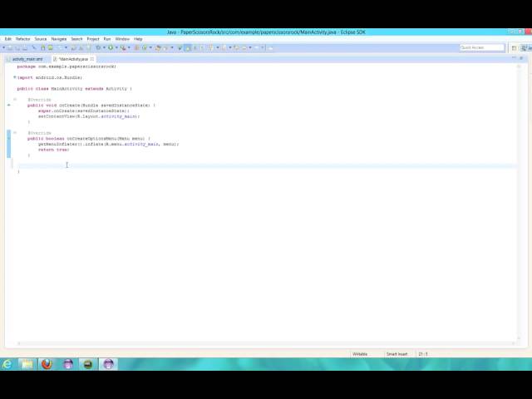Collapse the onCreateOptionsMenu method fold
The height and width of the screenshot is (399, 532).
pos(15,133)
